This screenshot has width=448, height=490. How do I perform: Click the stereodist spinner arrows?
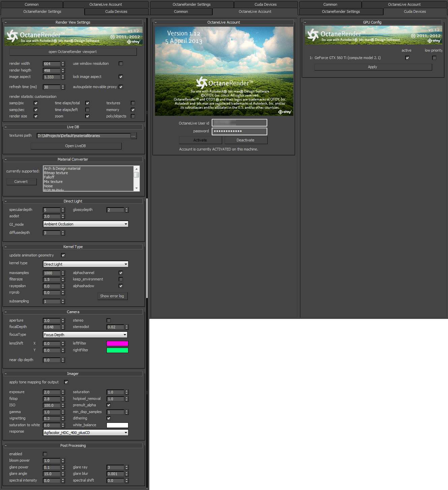126,327
